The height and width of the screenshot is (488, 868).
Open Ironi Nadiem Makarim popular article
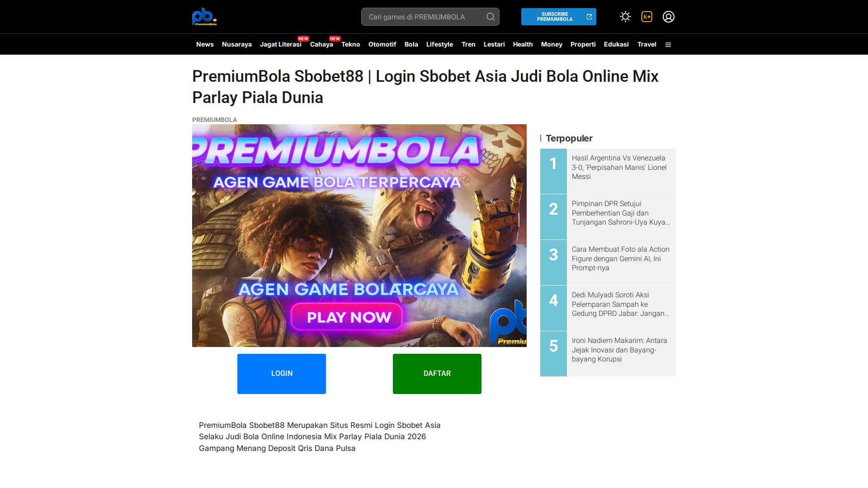pos(619,350)
